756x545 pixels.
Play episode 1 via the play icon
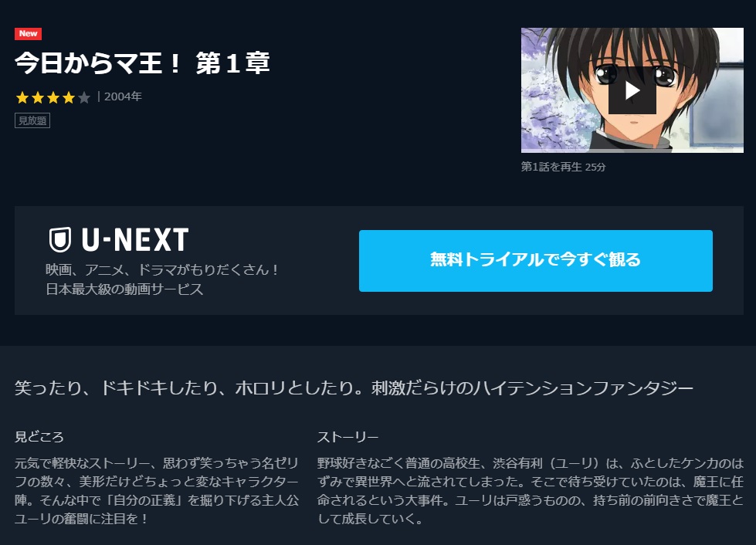pos(632,90)
